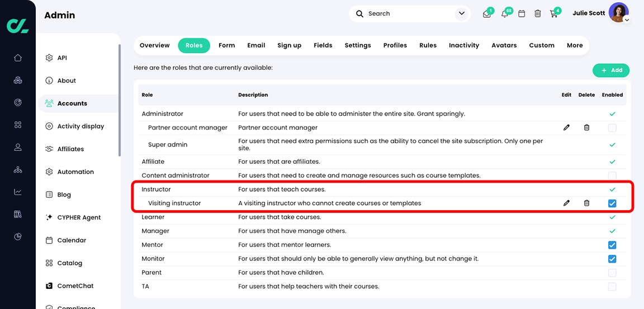Open notifications bell with badge 68
Viewport: 644px width, 309px height.
point(505,14)
